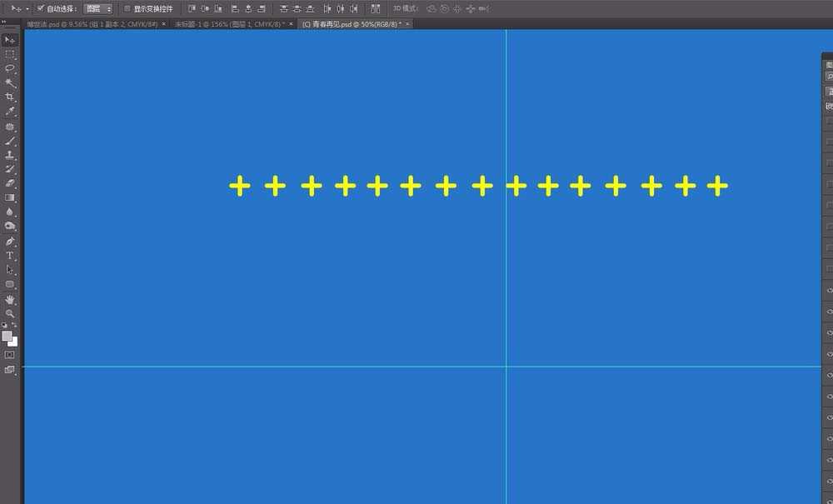Select the Zoom tool
Viewport: 833px width, 504px height.
point(10,313)
